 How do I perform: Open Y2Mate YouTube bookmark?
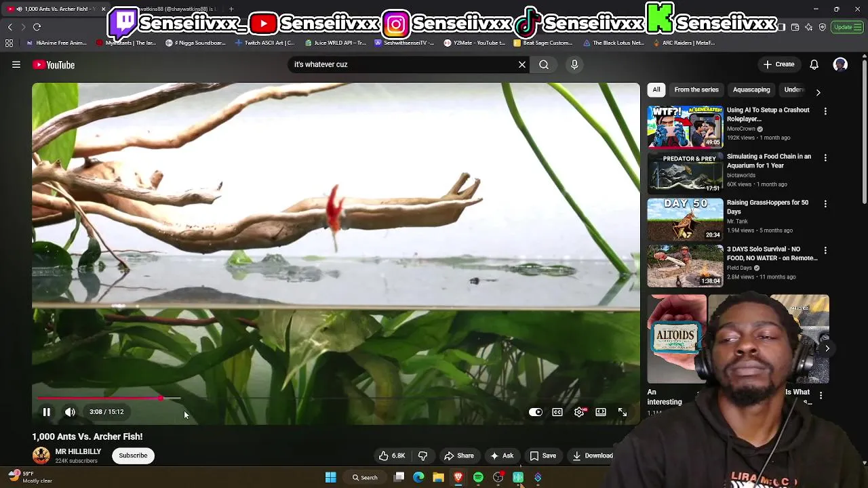point(475,43)
